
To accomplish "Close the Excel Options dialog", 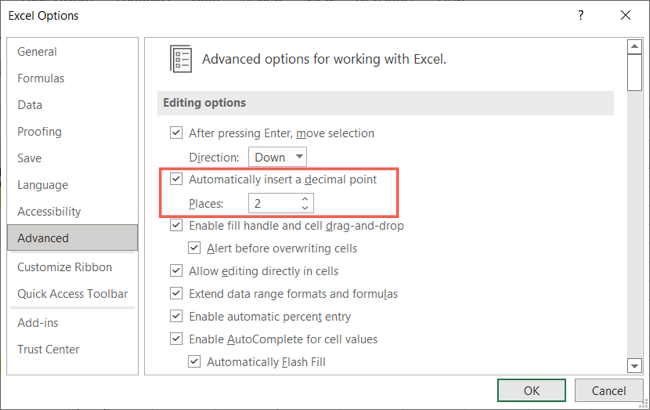I will tap(627, 16).
